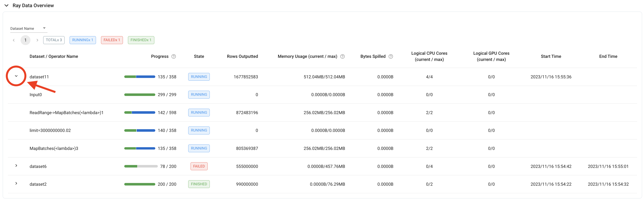The image size is (644, 200).
Task: Click the FAILED badge on dataset6
Action: pos(199,166)
